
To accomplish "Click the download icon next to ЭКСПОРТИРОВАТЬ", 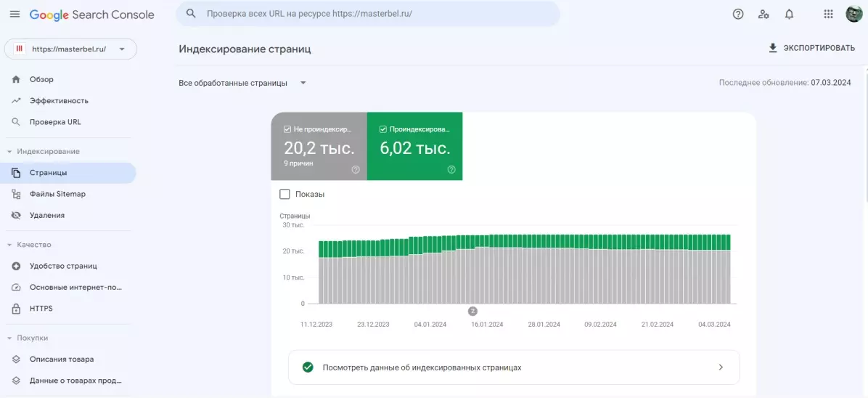I will (773, 48).
